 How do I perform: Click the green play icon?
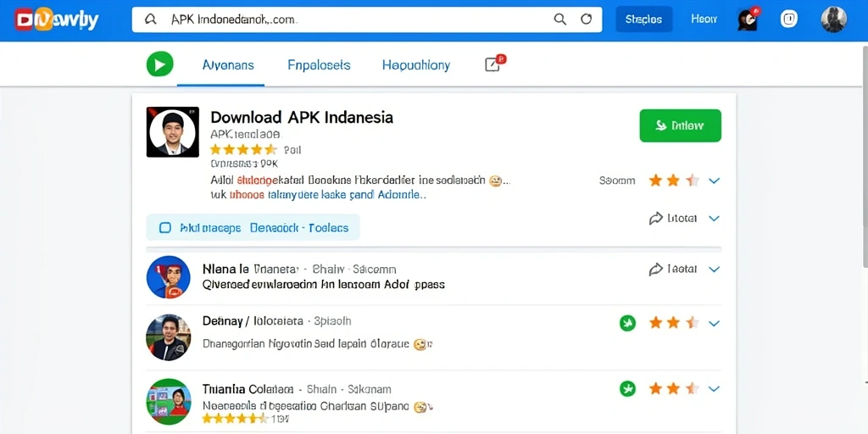point(160,64)
